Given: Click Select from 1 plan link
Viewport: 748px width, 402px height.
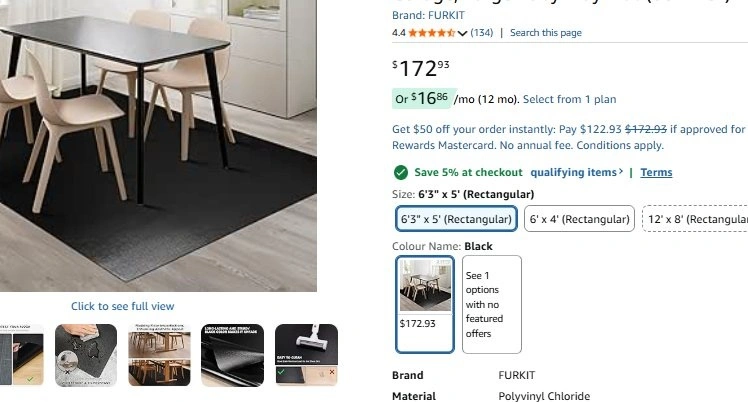Looking at the screenshot, I should 570,99.
